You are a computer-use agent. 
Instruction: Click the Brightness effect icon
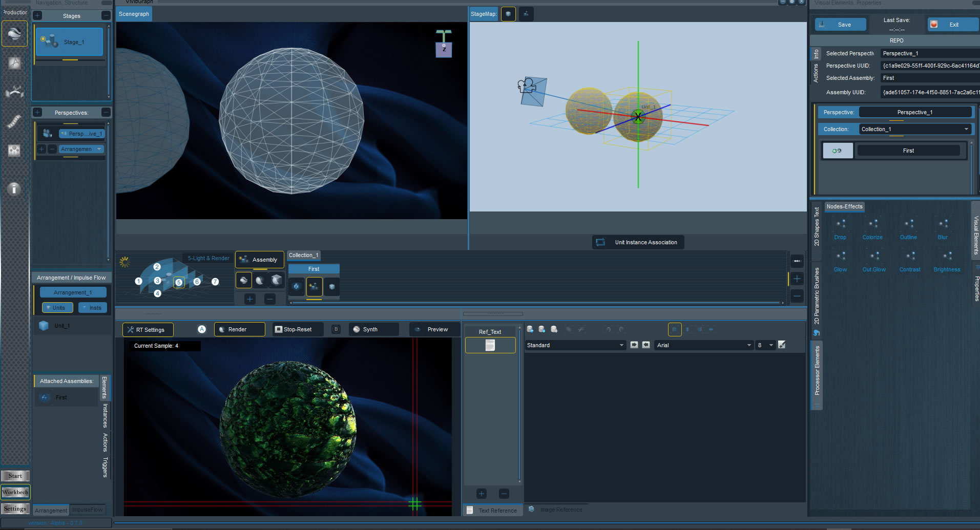[x=947, y=256]
